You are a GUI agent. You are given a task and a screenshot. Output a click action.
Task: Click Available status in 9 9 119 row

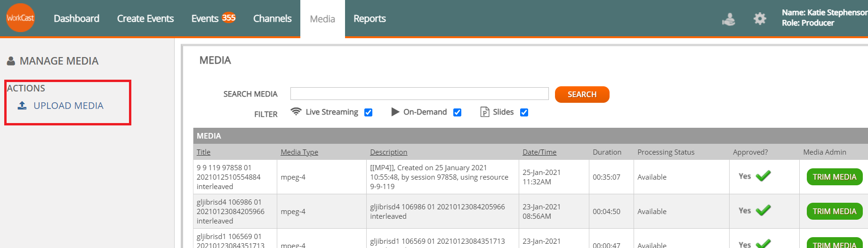pyautogui.click(x=652, y=177)
